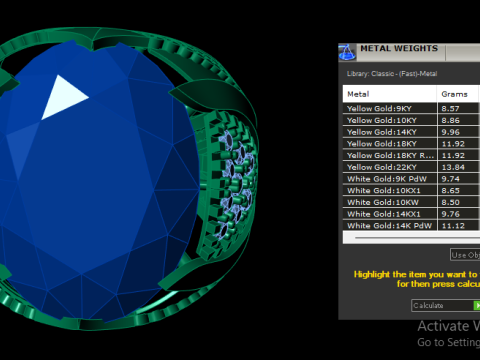The width and height of the screenshot is (480, 360).
Task: Click the 8.50 grams value
Action: tap(450, 202)
